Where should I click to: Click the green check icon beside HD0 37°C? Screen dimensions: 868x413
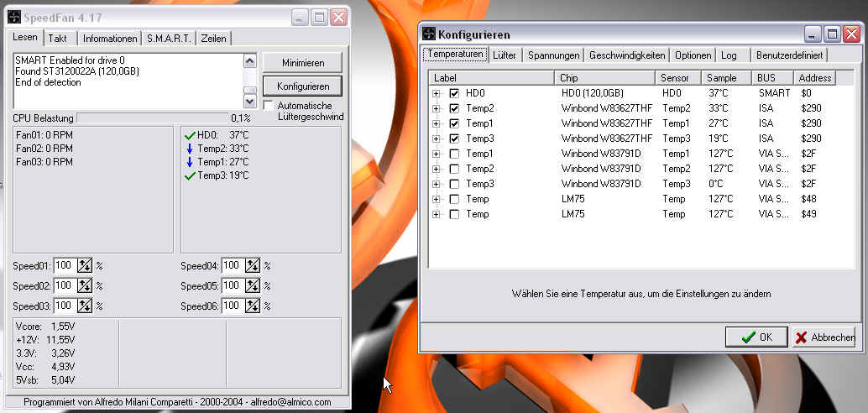click(x=190, y=135)
